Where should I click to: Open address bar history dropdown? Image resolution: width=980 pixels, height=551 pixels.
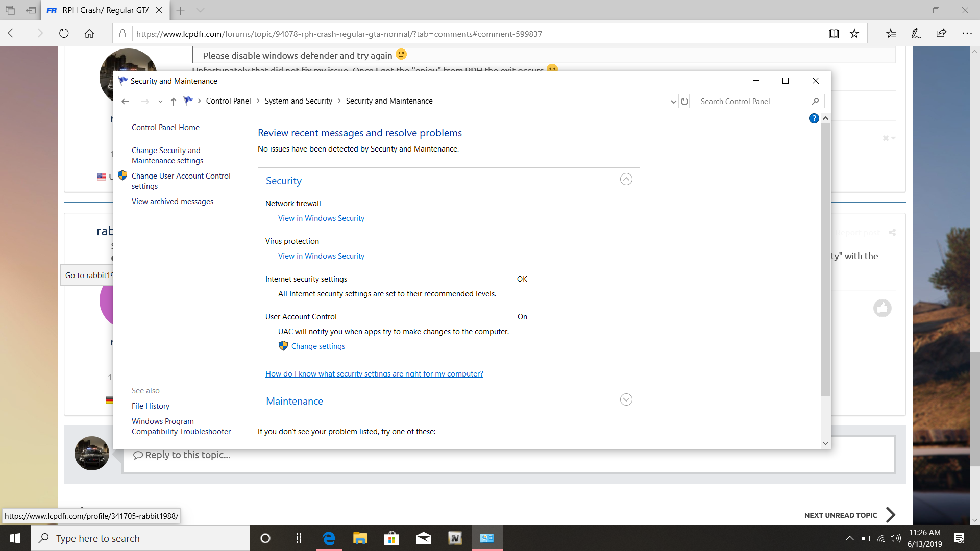tap(673, 102)
